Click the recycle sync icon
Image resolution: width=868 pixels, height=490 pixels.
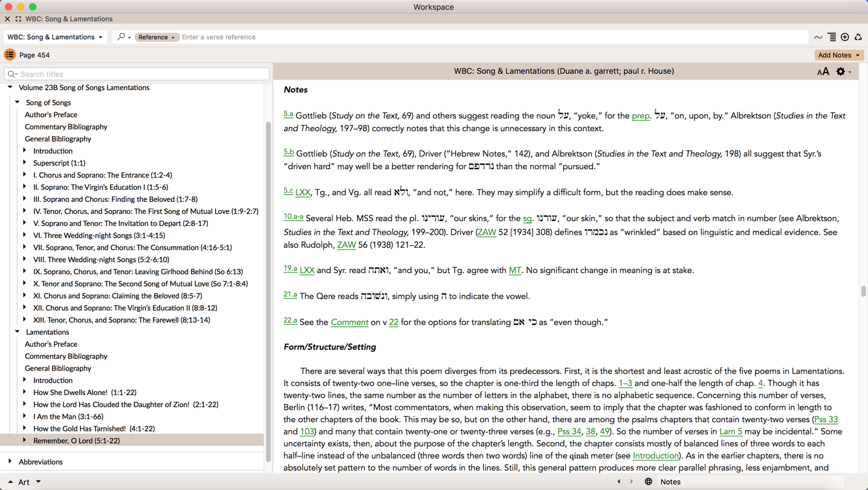[x=858, y=37]
